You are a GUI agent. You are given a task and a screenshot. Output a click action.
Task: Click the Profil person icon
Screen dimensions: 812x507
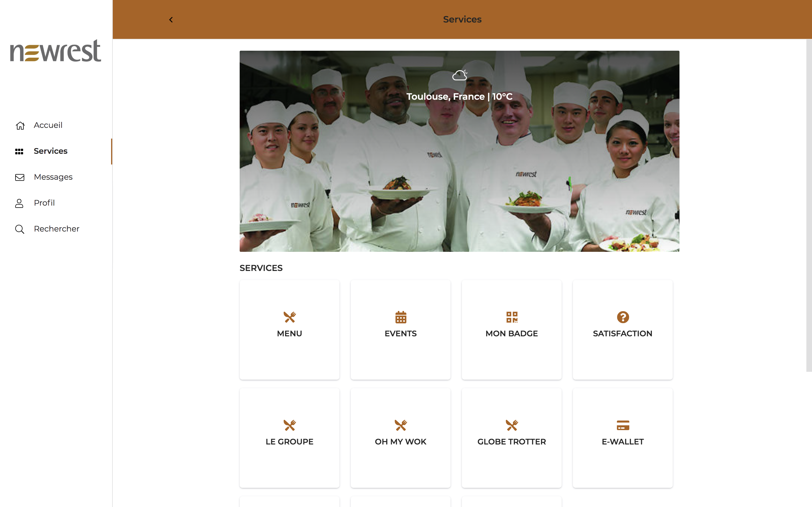pyautogui.click(x=19, y=203)
